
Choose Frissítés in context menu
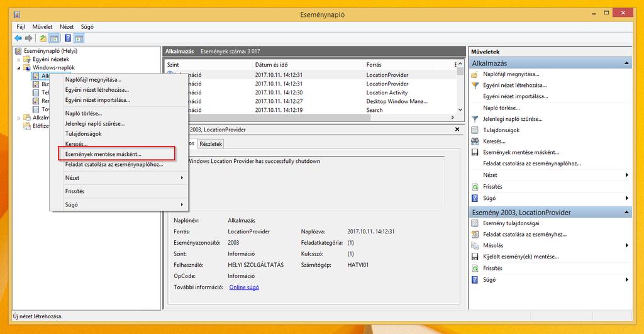[x=119, y=191]
